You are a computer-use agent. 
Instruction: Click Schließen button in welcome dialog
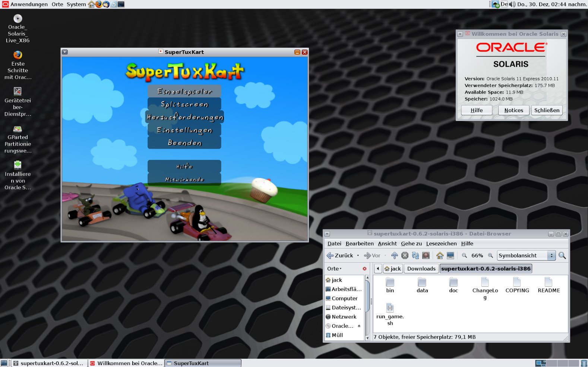pos(547,110)
